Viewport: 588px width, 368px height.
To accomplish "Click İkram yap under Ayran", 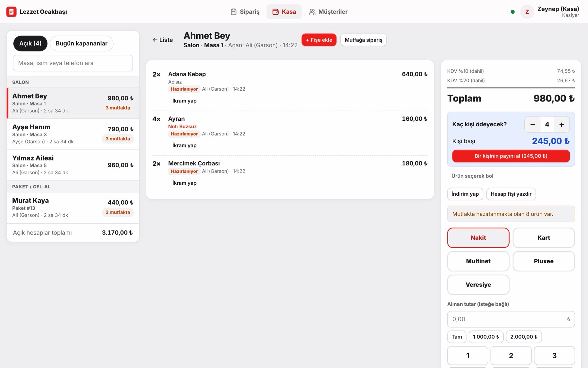I will click(x=184, y=146).
